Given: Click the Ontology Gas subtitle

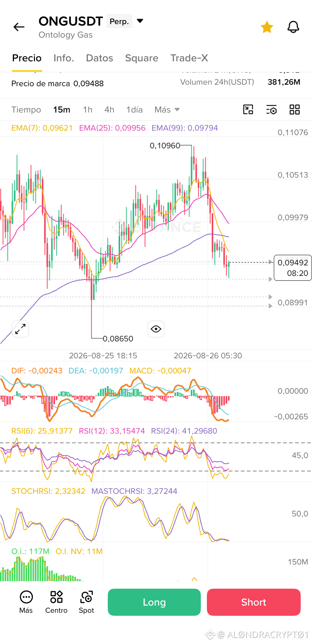Looking at the screenshot, I should 66,35.
